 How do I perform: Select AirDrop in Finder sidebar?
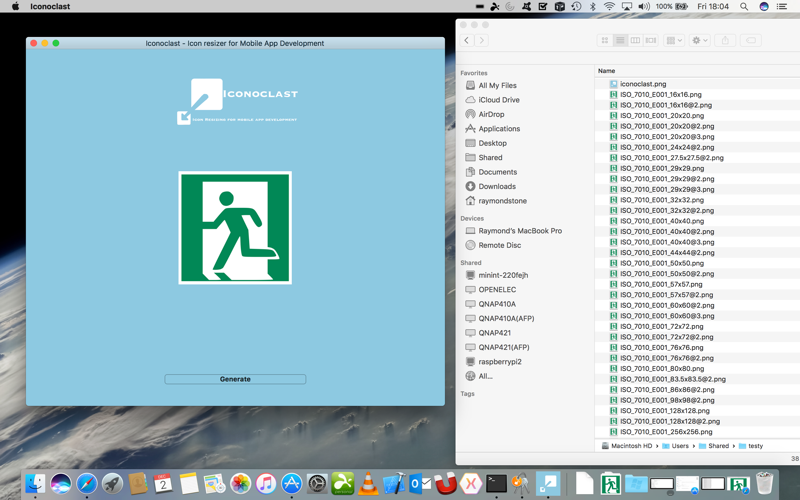coord(491,114)
